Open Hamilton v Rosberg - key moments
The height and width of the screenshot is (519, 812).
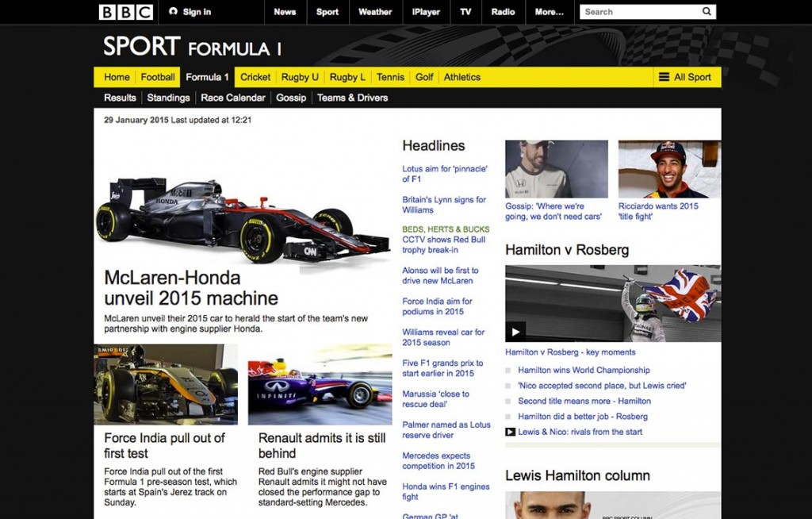pyautogui.click(x=570, y=352)
